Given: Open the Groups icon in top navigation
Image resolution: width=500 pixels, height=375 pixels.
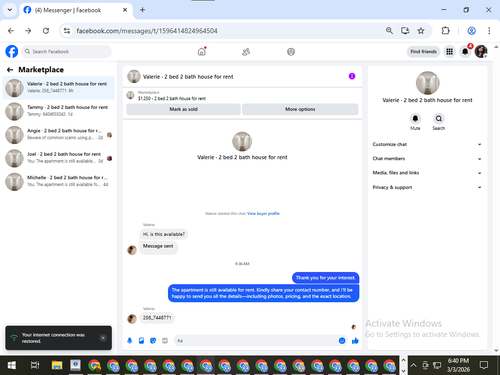Looking at the screenshot, I should (x=291, y=52).
